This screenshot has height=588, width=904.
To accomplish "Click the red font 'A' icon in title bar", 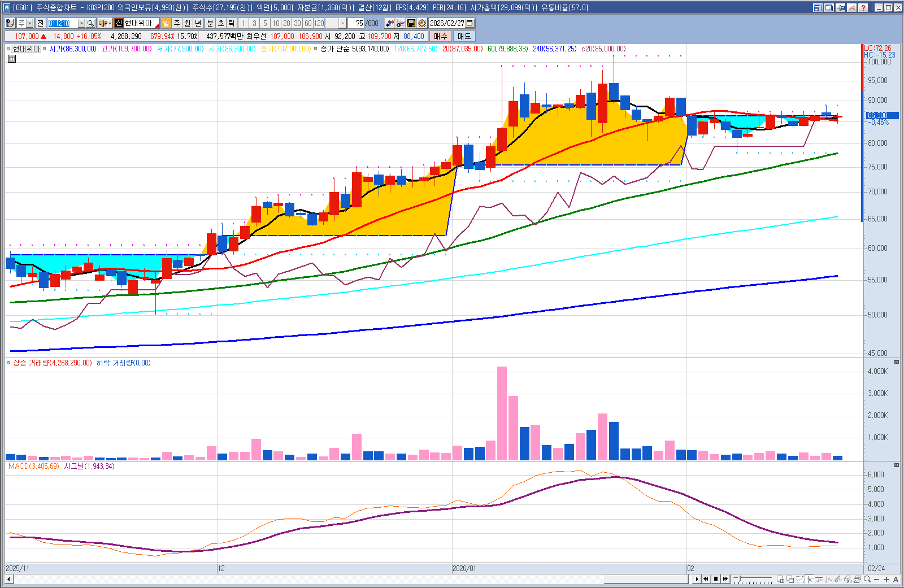I will (852, 7).
